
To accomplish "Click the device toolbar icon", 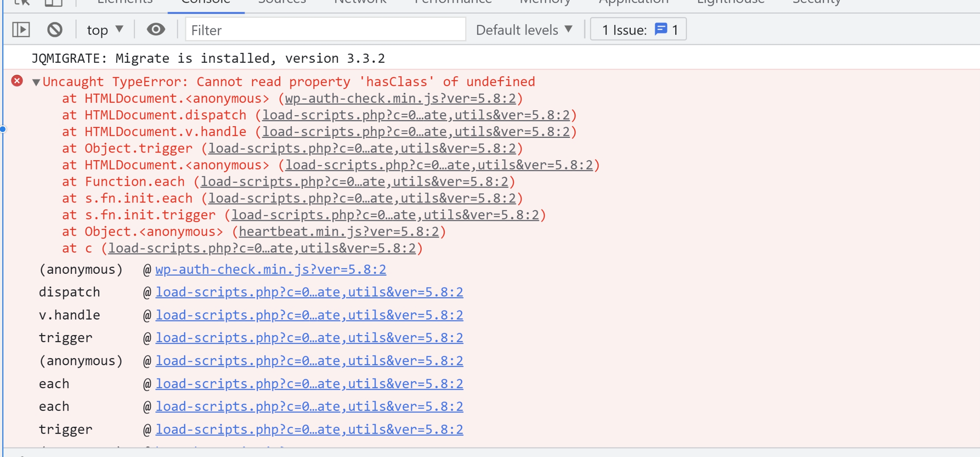I will click(53, 2).
